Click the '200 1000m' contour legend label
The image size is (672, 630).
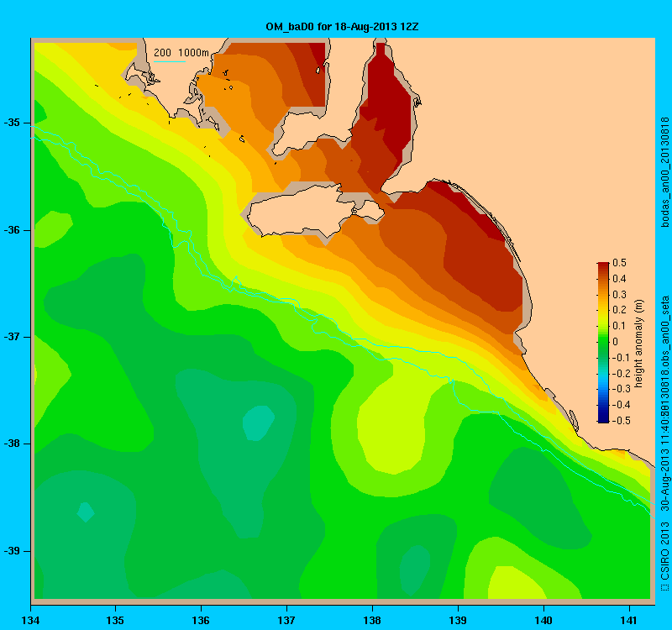181,53
